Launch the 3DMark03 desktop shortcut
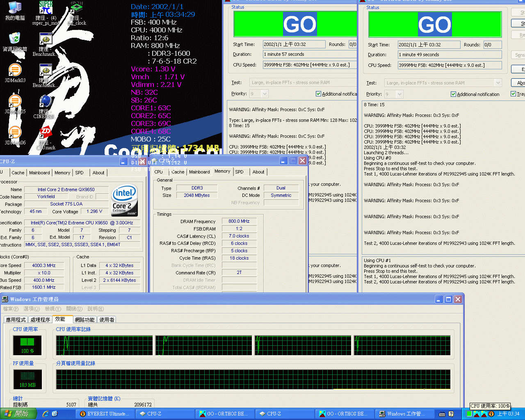The image size is (525, 420). (x=15, y=73)
